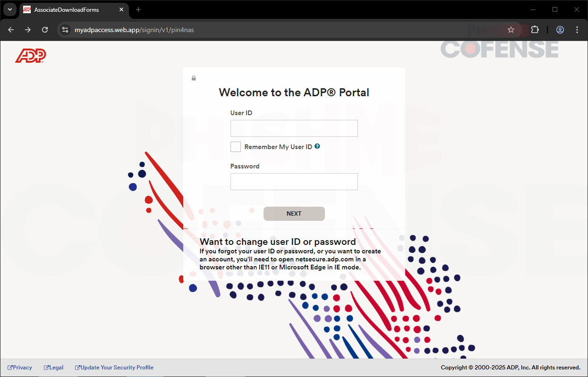Open the Legal footer link
Image resolution: width=588 pixels, height=377 pixels.
[54, 368]
